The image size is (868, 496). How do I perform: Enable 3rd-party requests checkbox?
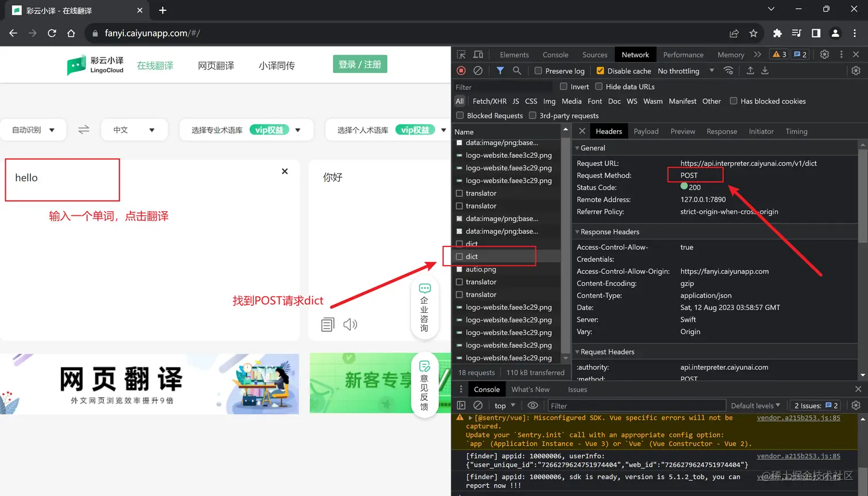pyautogui.click(x=532, y=115)
